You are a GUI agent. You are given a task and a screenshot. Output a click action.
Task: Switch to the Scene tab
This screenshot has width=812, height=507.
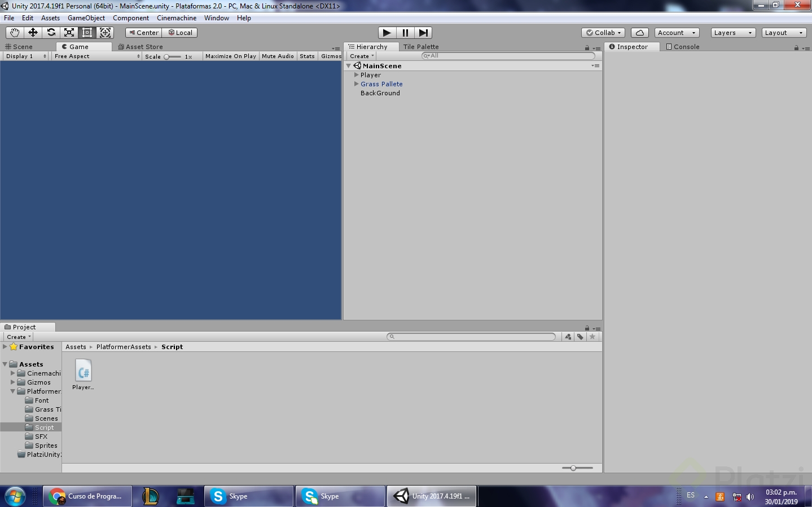(x=19, y=47)
